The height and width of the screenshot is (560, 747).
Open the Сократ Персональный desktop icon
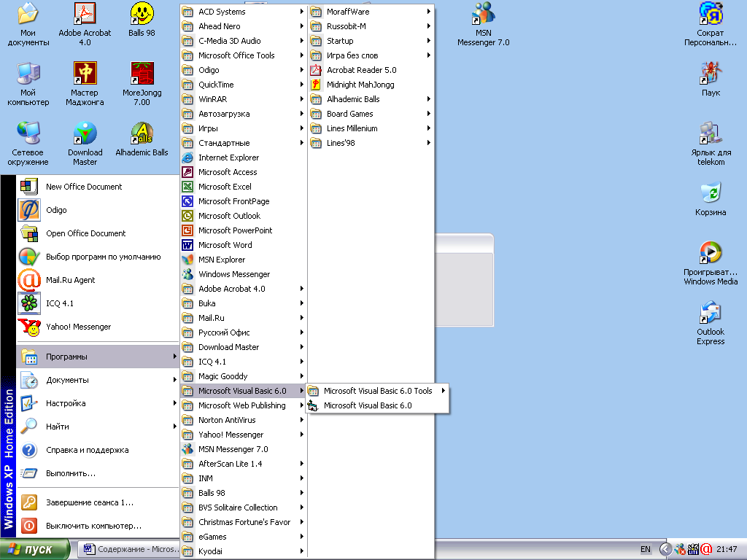[711, 14]
